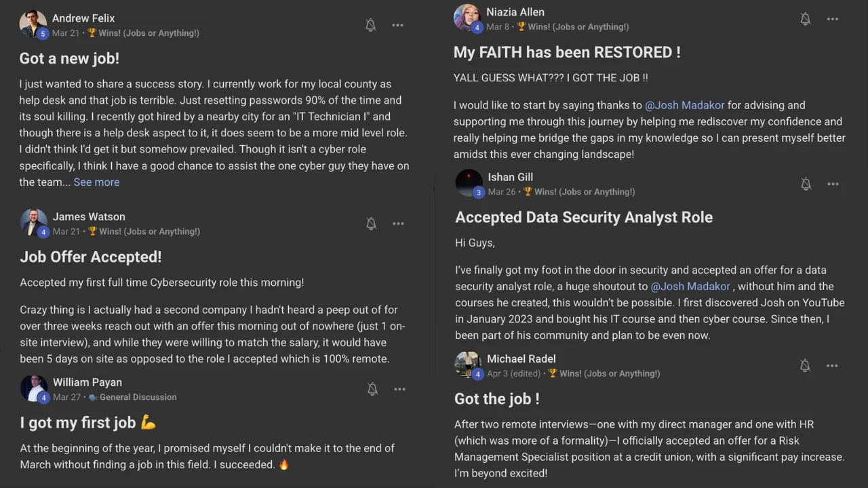868x488 pixels.
Task: Click the bell icon on Ishan Gill's post
Action: [x=806, y=184]
